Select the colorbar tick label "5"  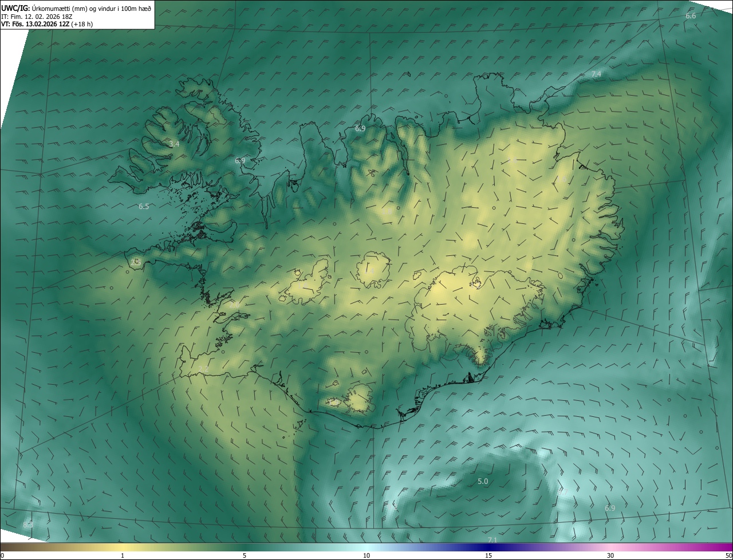click(245, 555)
